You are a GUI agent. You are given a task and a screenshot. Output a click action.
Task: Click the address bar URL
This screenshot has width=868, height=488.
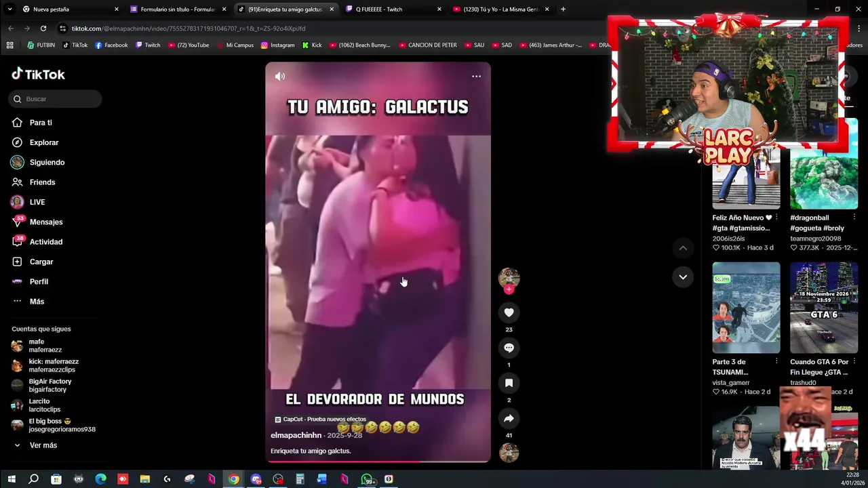pyautogui.click(x=189, y=28)
